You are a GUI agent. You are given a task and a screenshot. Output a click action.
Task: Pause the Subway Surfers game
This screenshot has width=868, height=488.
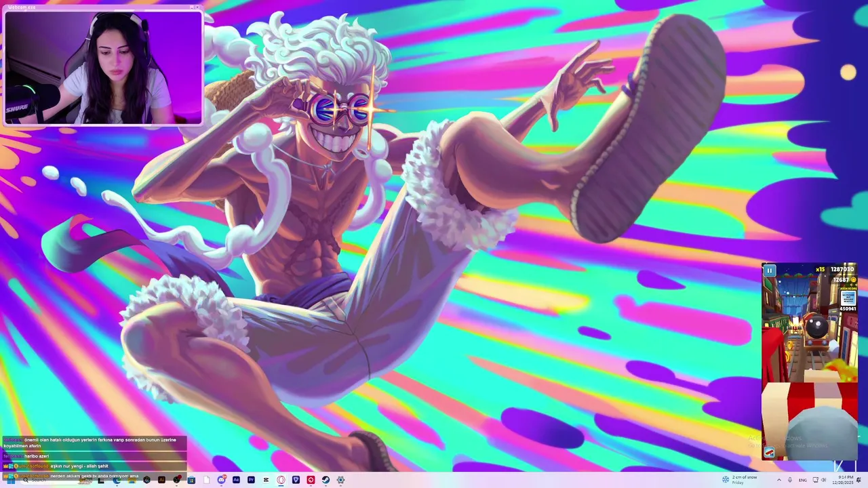coord(770,270)
